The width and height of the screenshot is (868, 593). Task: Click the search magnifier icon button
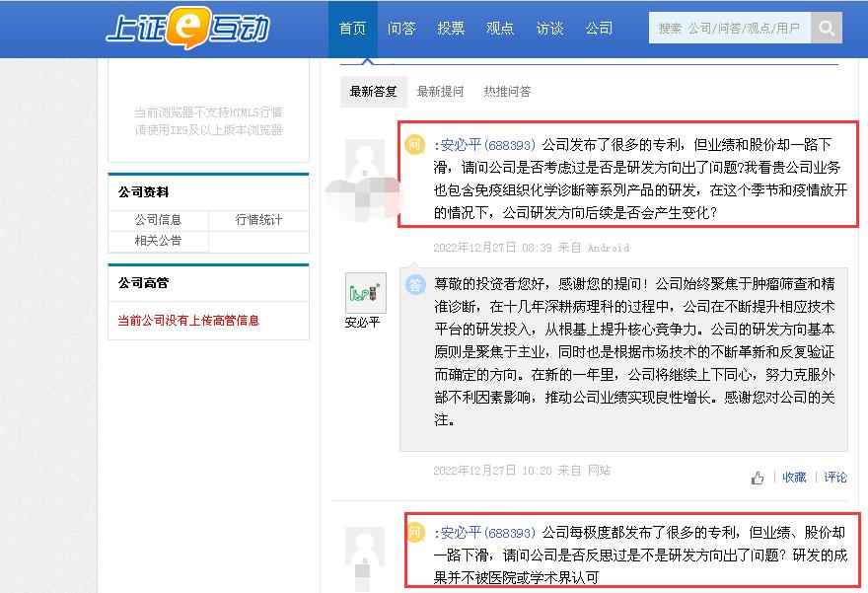827,28
